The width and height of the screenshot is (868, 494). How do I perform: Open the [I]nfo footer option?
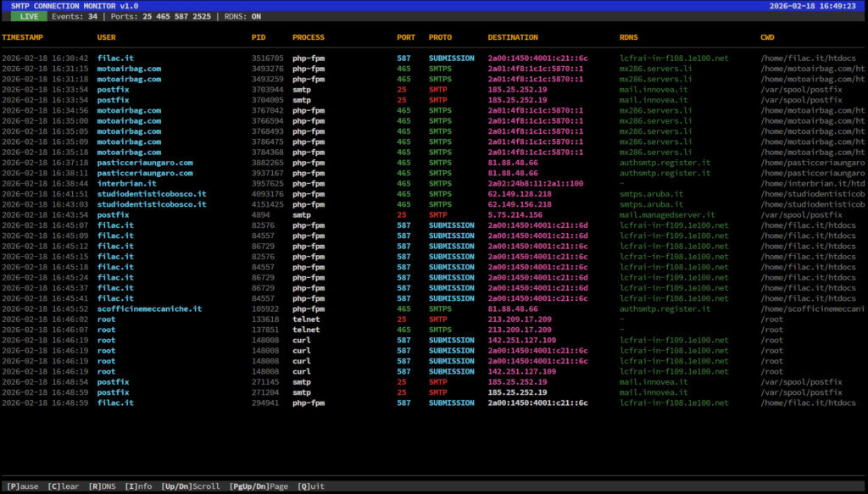pyautogui.click(x=138, y=486)
